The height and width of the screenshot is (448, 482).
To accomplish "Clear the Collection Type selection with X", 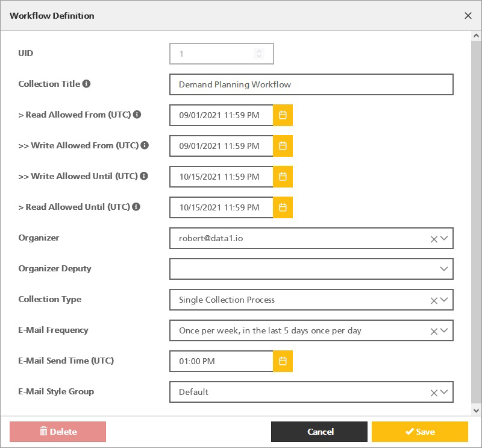I will pos(434,301).
